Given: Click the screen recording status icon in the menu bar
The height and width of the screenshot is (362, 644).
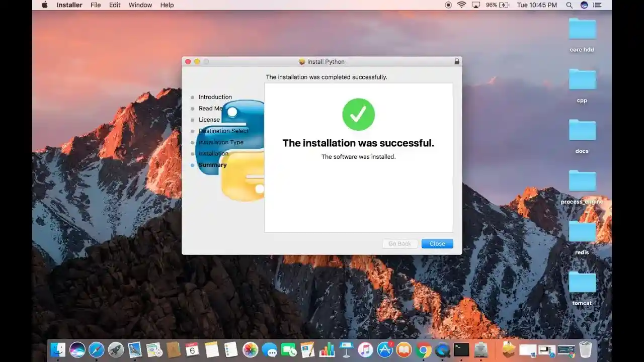Looking at the screenshot, I should (448, 5).
